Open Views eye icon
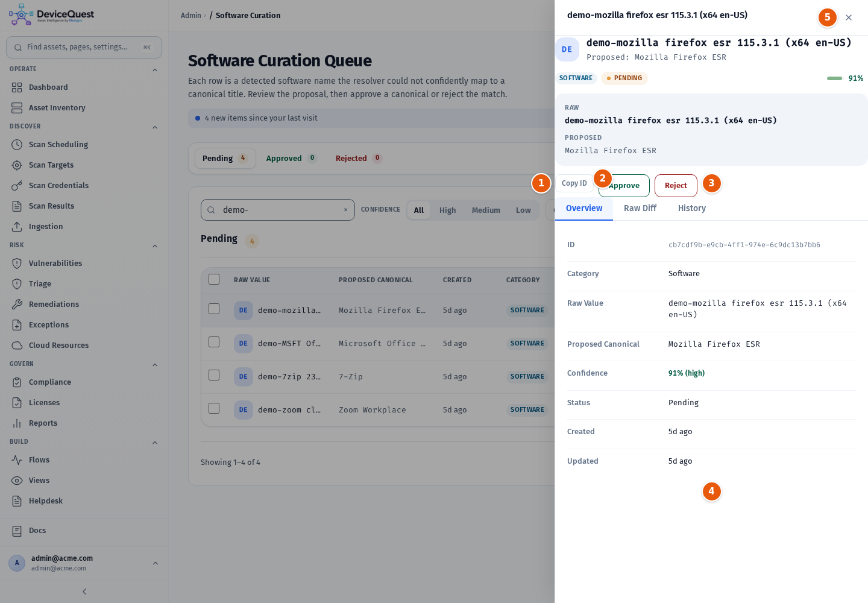 pyautogui.click(x=17, y=481)
